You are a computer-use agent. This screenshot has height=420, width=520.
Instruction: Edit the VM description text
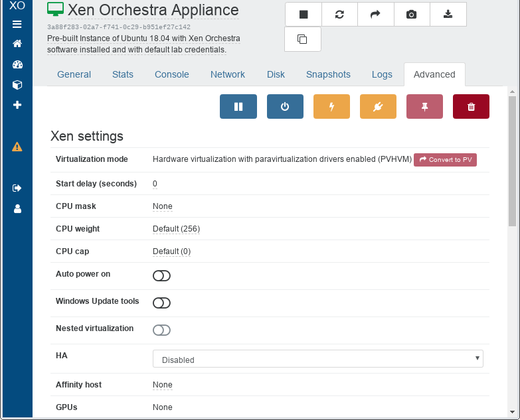(x=143, y=44)
